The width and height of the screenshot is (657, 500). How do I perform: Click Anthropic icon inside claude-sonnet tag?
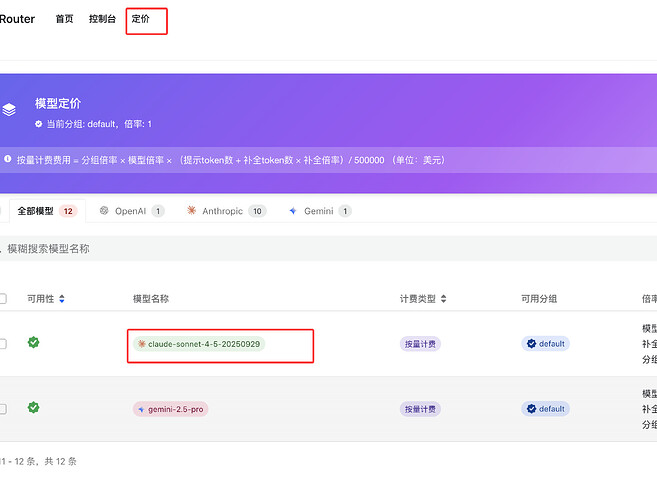[x=142, y=344]
